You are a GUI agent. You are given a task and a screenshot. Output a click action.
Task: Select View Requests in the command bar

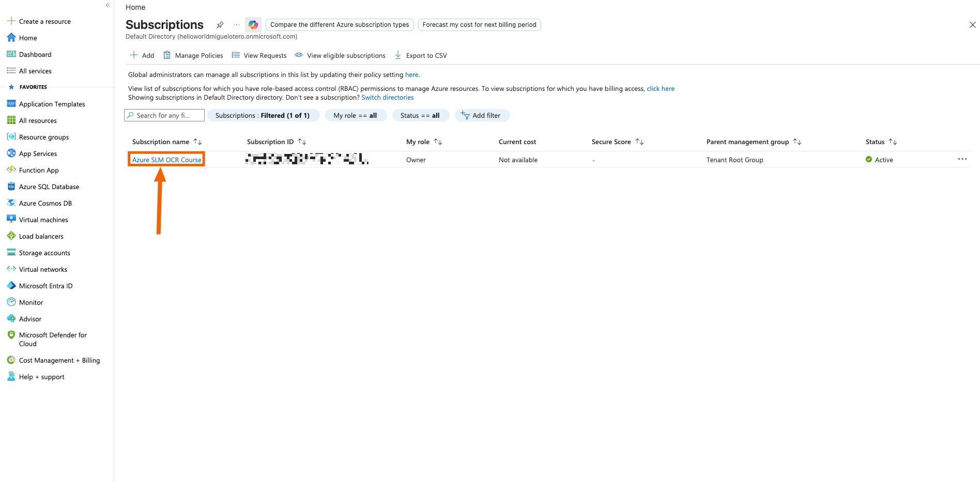259,55
